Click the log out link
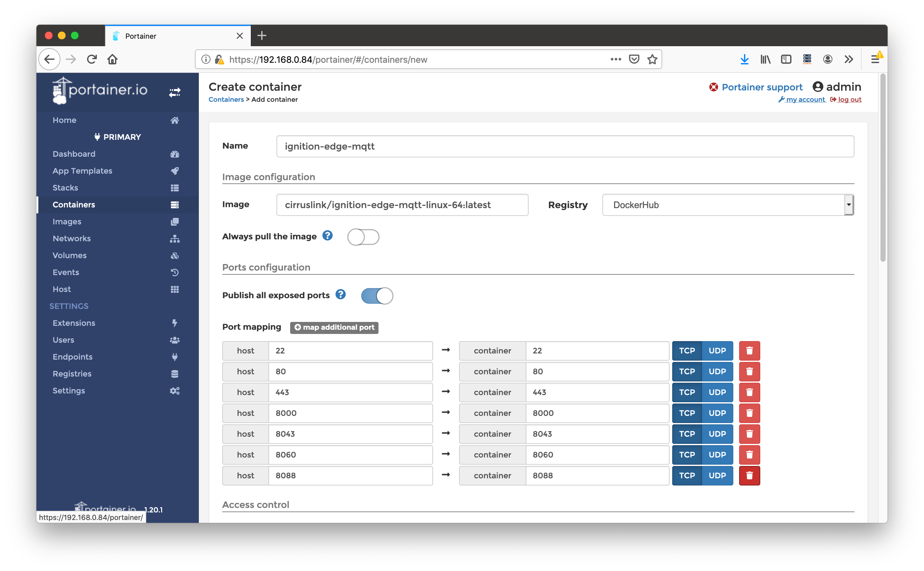924x571 pixels. coord(845,100)
